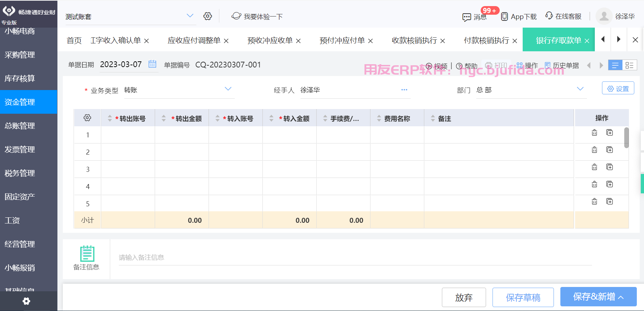This screenshot has height=311, width=644.
Task: Sort by 费用名称 column
Action: click(379, 118)
